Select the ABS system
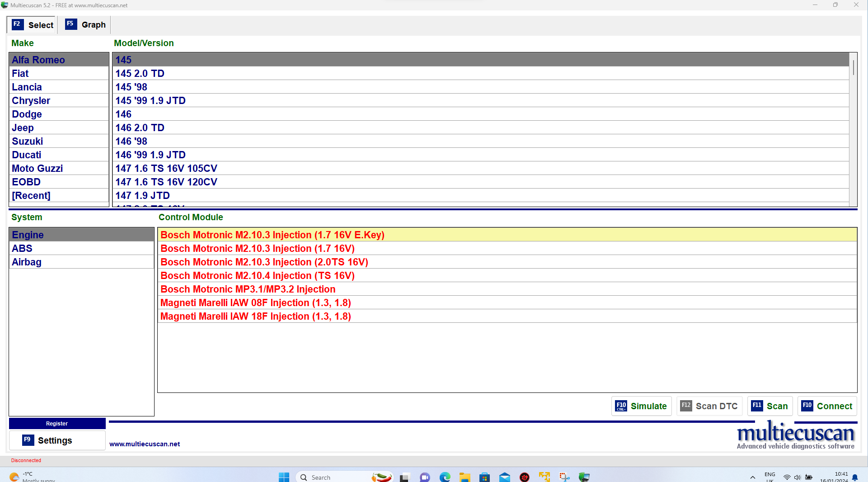 (81, 248)
